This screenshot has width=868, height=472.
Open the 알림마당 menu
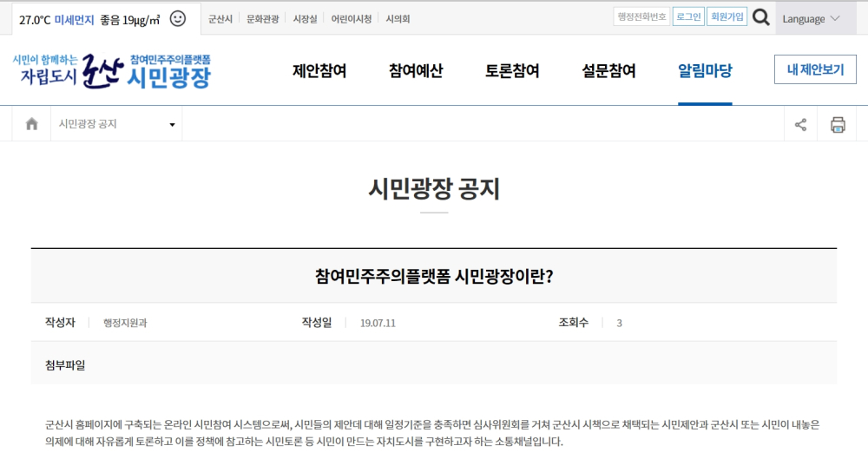pyautogui.click(x=705, y=71)
